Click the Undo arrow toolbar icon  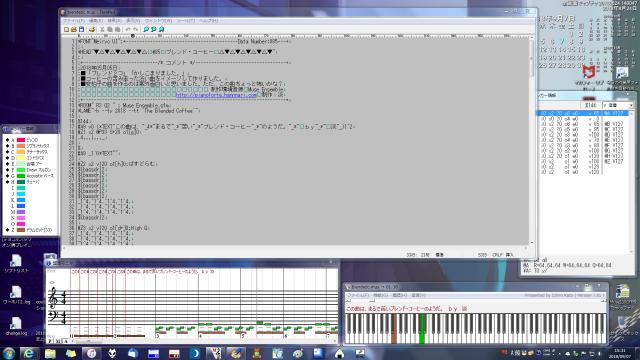click(x=128, y=29)
